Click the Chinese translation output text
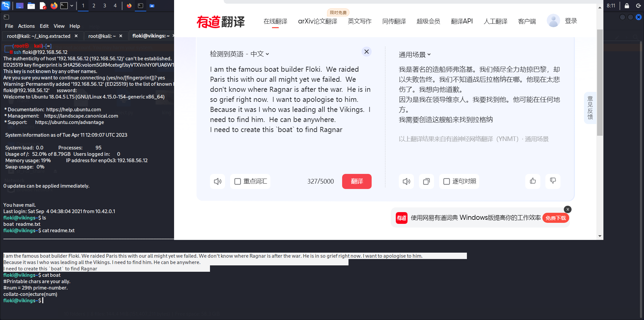 pos(479,94)
